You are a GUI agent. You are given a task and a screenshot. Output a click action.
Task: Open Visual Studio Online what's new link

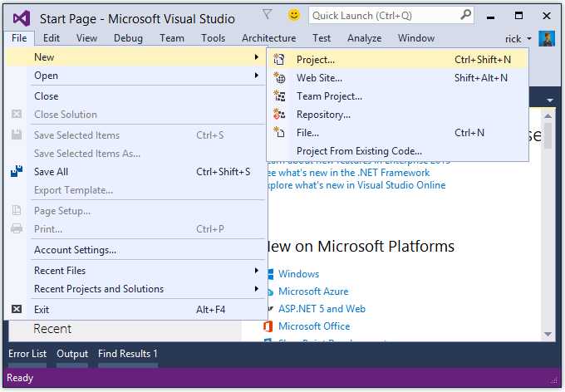(356, 185)
